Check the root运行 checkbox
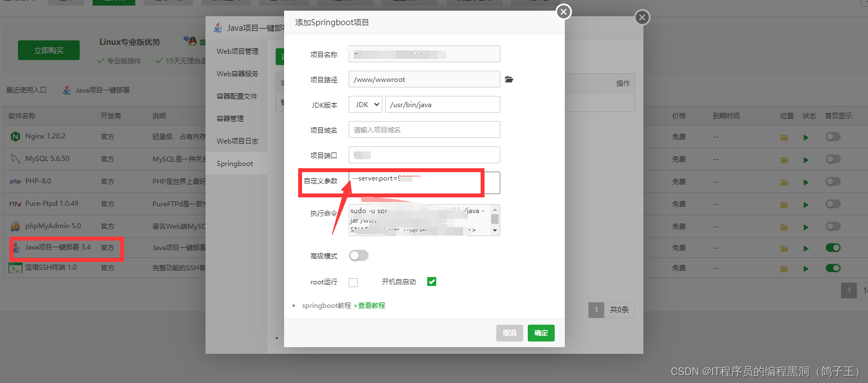The image size is (868, 383). click(x=353, y=282)
